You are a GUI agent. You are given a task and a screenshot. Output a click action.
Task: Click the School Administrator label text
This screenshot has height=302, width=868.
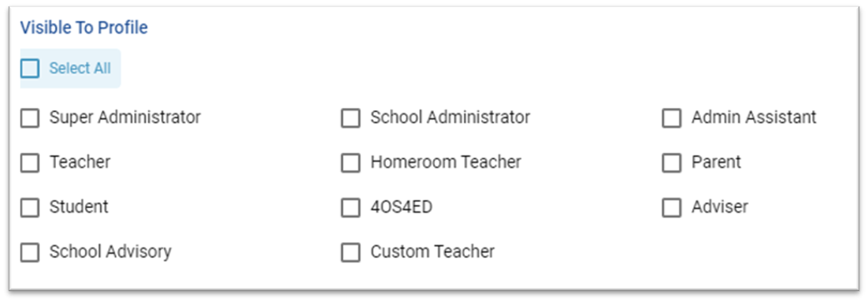tap(450, 117)
